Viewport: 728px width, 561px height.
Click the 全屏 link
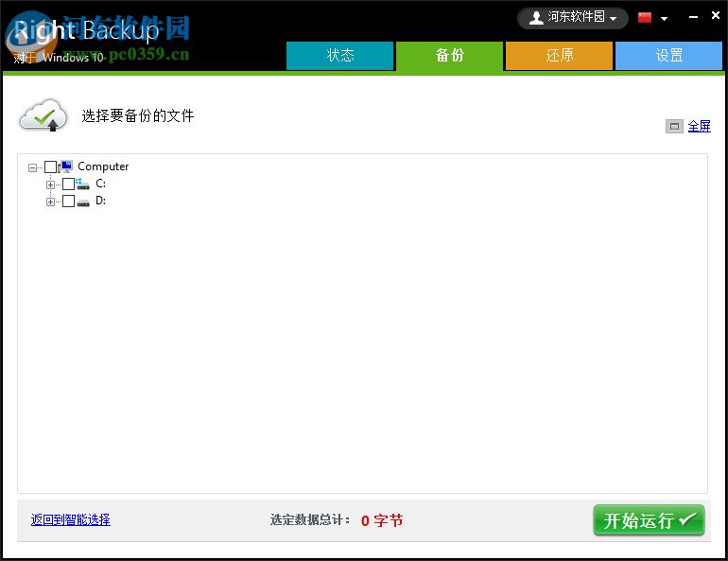click(700, 127)
